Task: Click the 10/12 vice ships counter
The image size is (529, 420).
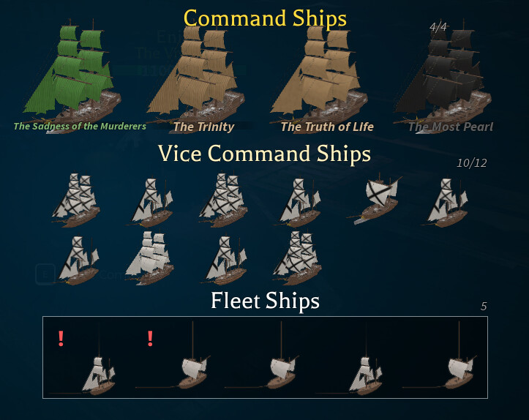Action: 472,163
